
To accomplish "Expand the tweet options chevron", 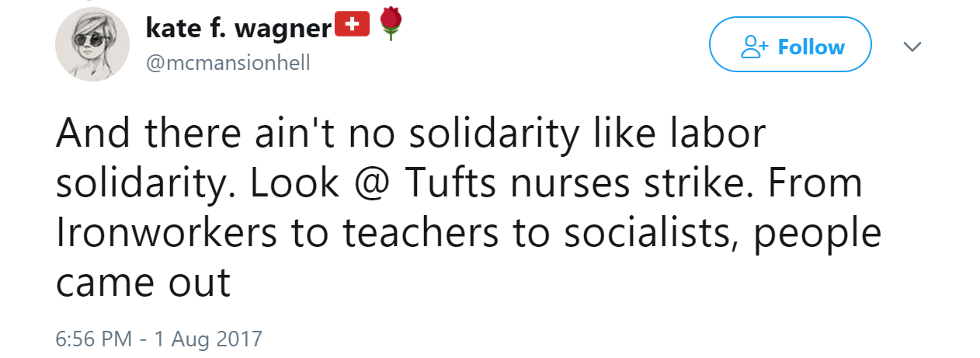I will click(x=912, y=47).
